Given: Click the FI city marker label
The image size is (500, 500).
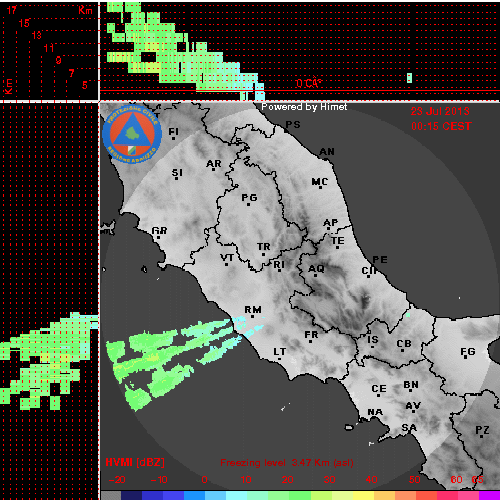Looking at the screenshot, I should [x=173, y=132].
